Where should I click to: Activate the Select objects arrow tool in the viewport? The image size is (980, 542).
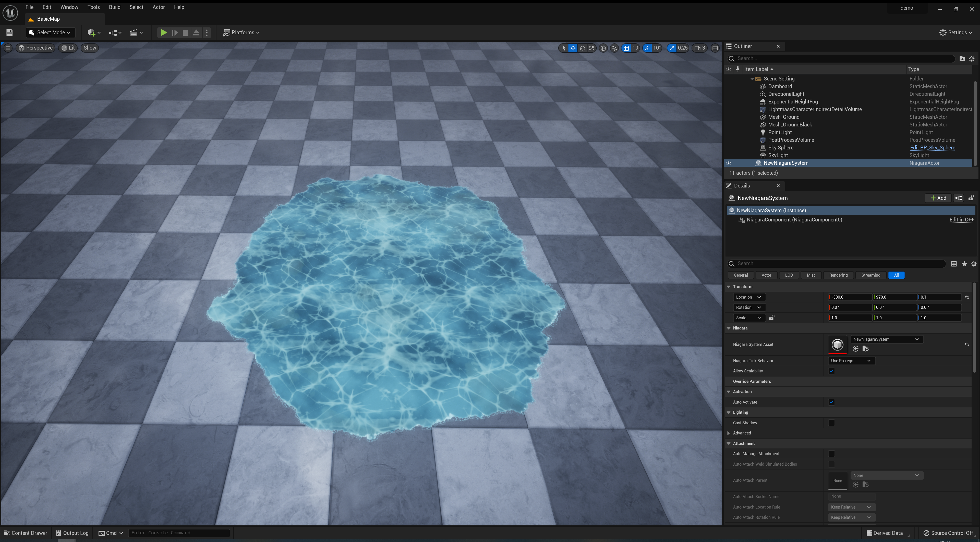click(x=564, y=48)
